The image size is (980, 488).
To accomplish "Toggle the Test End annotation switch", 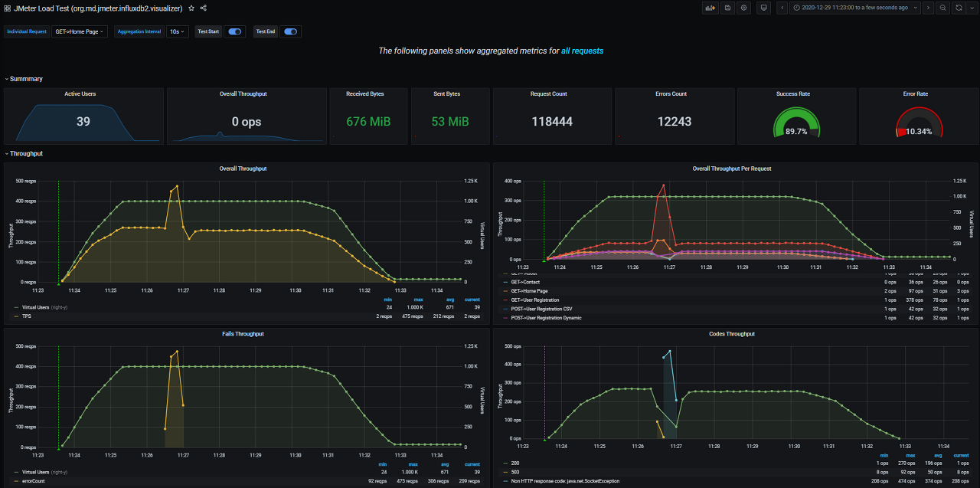I will 291,31.
